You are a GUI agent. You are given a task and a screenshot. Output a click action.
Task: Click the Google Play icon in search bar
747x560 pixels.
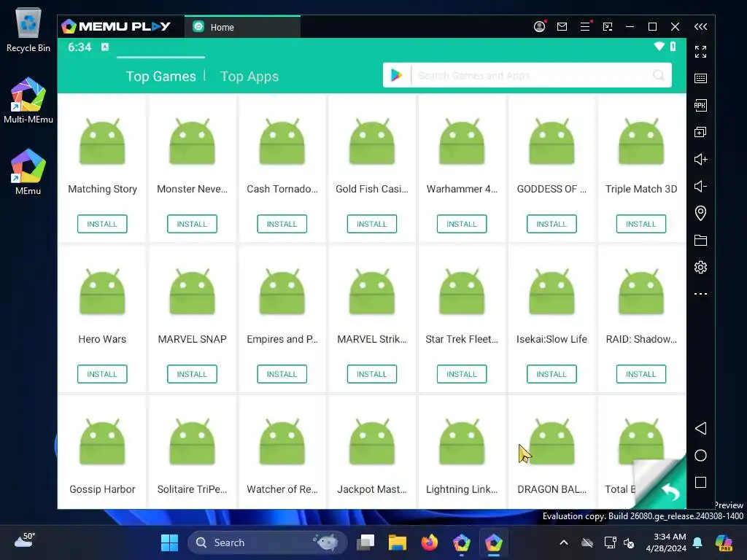click(396, 75)
